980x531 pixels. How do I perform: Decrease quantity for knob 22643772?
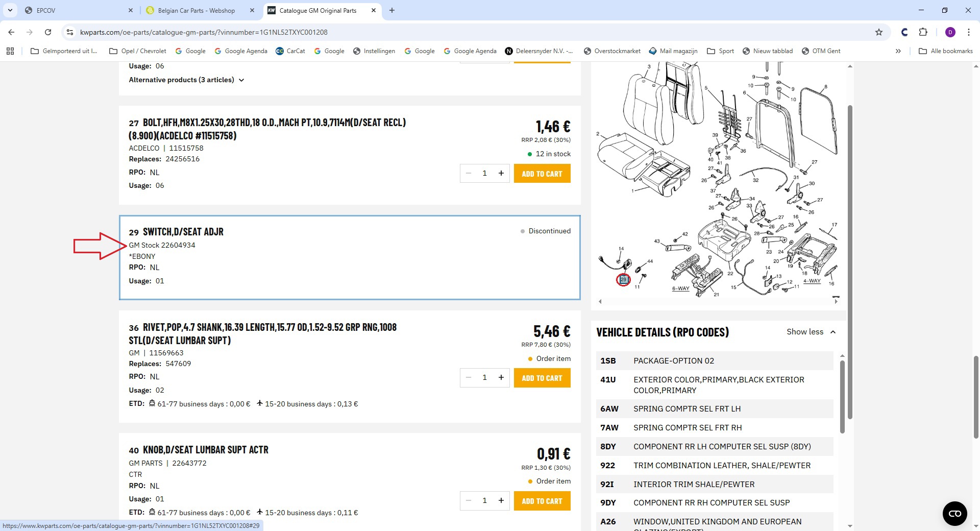pos(468,501)
